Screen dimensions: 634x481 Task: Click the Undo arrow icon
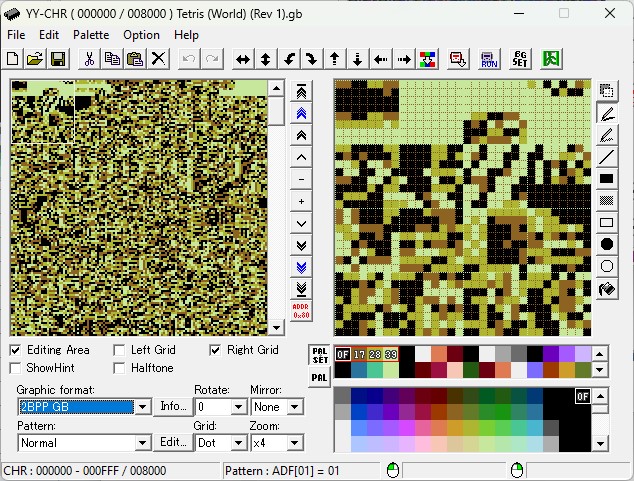point(189,59)
